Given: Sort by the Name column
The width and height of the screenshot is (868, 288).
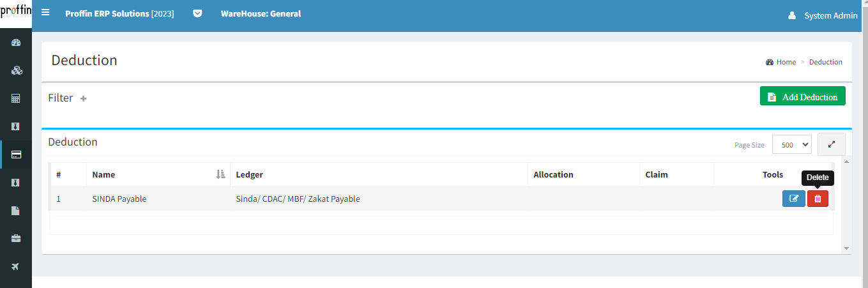Looking at the screenshot, I should (x=220, y=174).
